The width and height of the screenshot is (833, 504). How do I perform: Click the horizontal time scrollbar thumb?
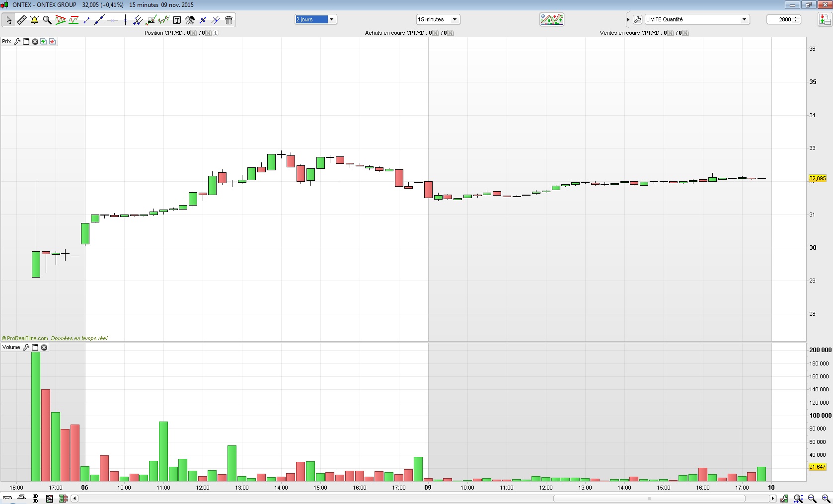(x=649, y=498)
